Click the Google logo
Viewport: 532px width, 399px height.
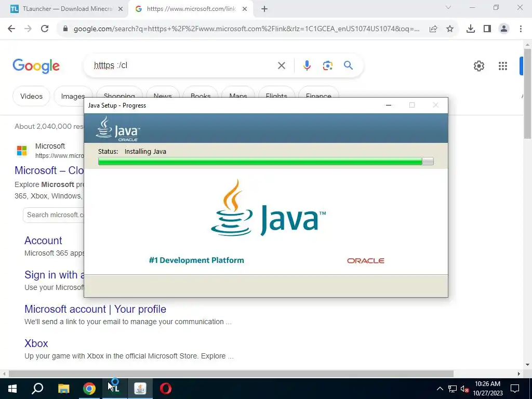(x=36, y=66)
